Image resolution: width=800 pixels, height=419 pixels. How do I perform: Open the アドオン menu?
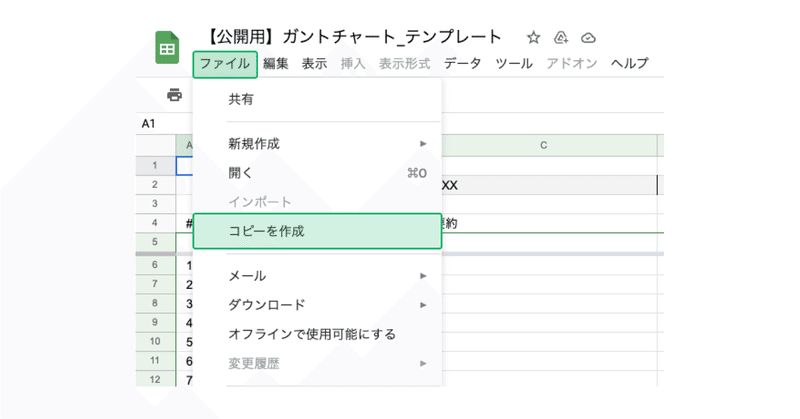tap(572, 64)
